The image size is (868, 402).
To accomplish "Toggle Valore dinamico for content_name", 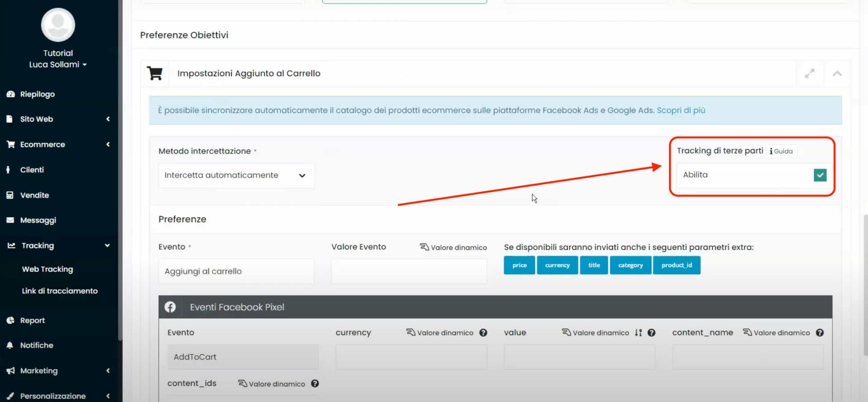I will pos(776,333).
